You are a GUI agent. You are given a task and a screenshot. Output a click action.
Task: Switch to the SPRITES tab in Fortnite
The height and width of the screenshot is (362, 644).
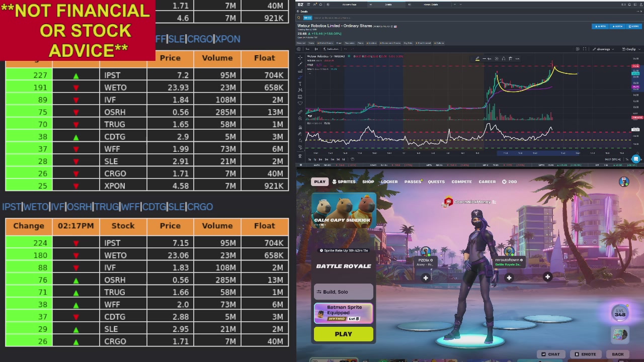(x=344, y=182)
